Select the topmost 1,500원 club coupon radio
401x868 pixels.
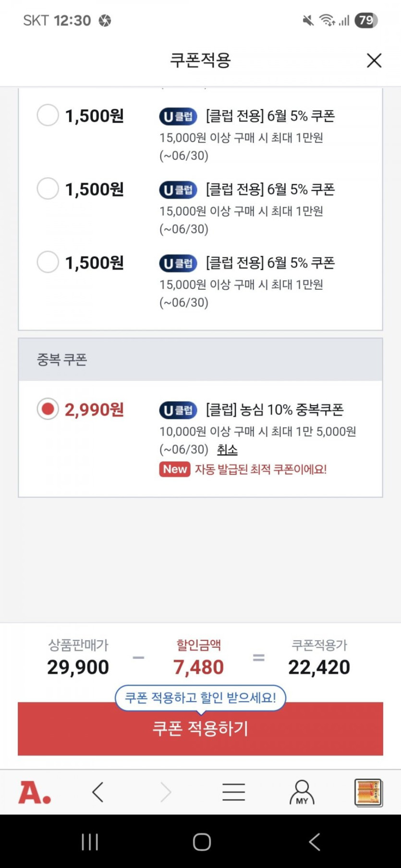(x=48, y=115)
